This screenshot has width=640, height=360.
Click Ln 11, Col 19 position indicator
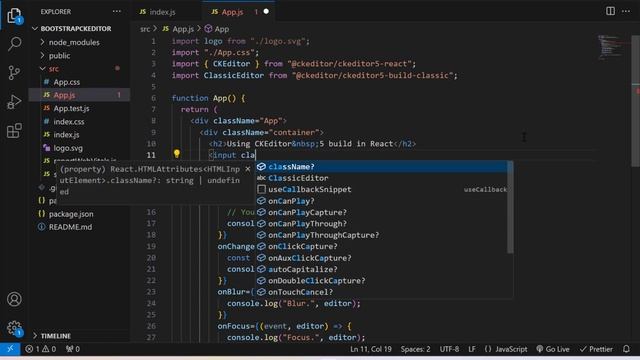tap(371, 349)
